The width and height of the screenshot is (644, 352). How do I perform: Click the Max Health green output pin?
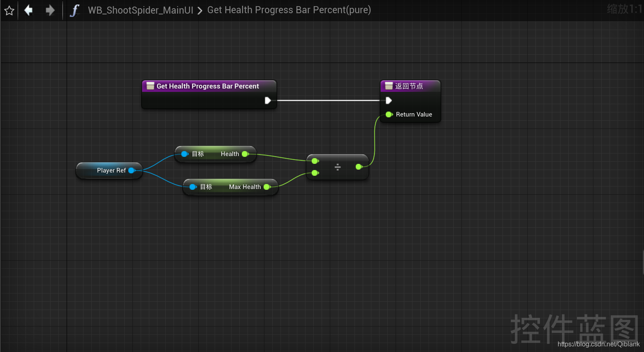[267, 187]
